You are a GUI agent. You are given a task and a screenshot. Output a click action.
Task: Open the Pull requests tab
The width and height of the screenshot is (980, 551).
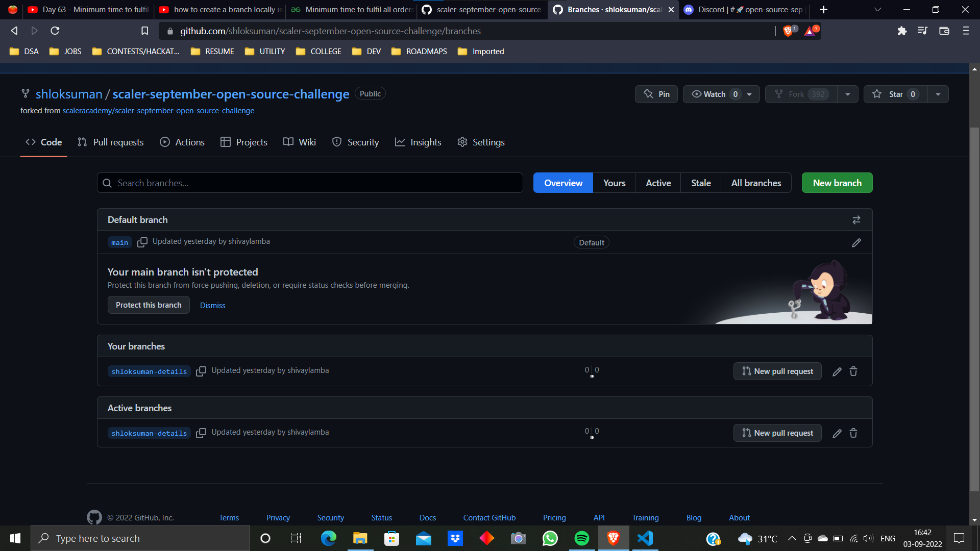110,142
